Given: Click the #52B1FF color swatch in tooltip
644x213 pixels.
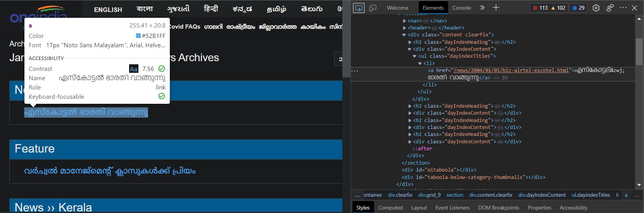Looking at the screenshot, I should [x=138, y=36].
